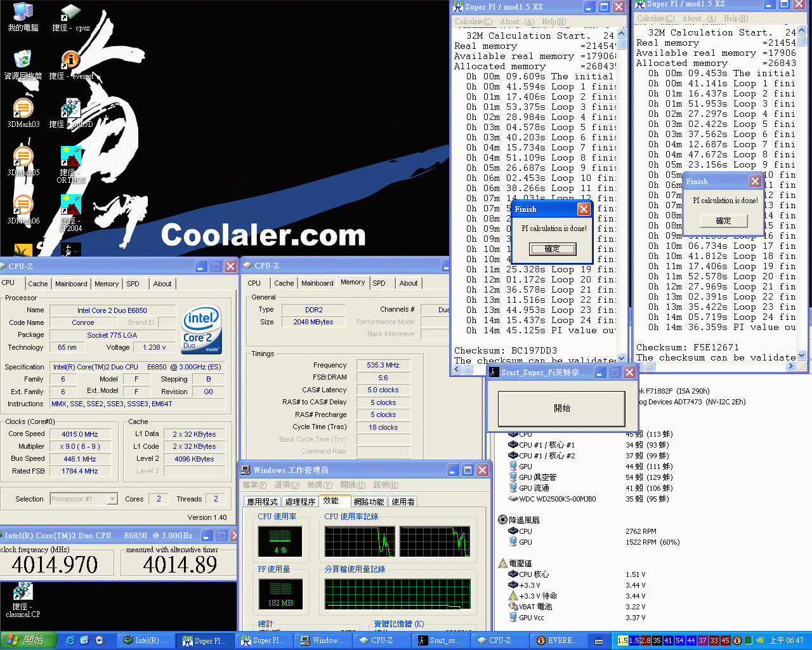This screenshot has height=650, width=812.
Task: Open the everest shortcut on desktop
Action: (x=70, y=65)
